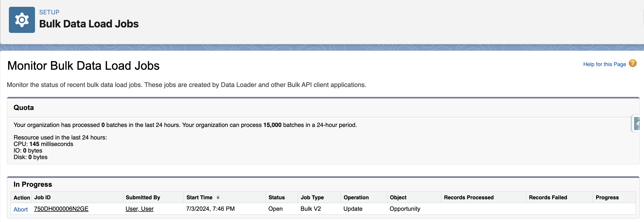Click the 15,000 batches limit text
644x222 pixels.
click(x=272, y=125)
